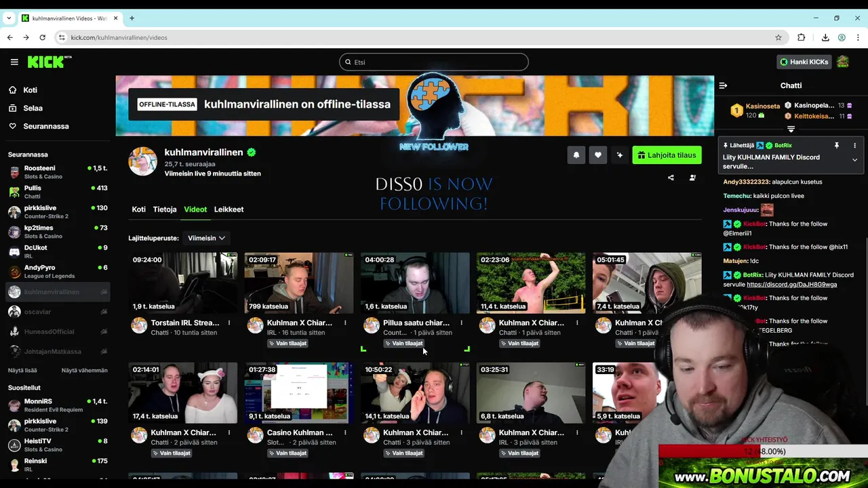The image size is (868, 488).
Task: Open options menu for Pillua saatu chiar... video
Action: click(461, 323)
